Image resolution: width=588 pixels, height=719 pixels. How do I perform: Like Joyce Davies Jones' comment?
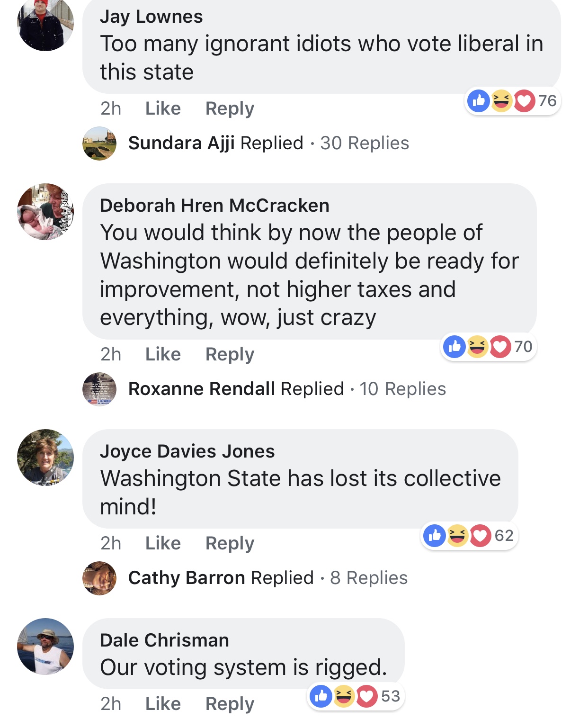coord(163,543)
